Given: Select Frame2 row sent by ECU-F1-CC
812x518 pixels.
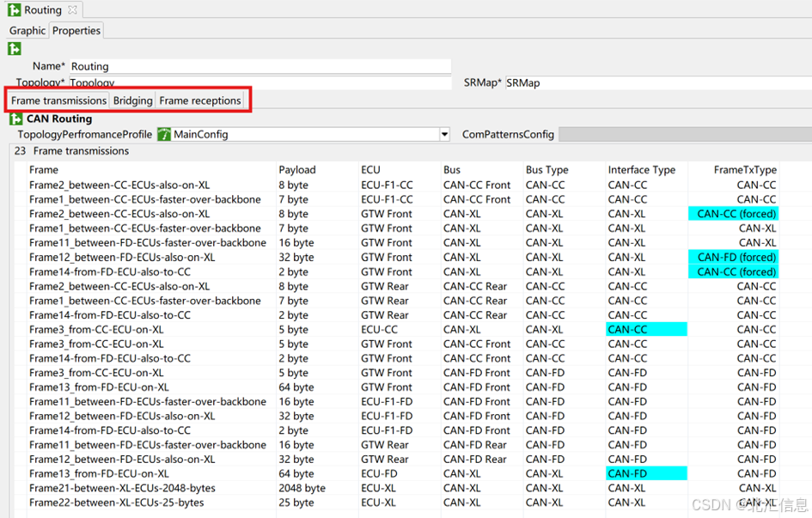Looking at the screenshot, I should point(403,185).
